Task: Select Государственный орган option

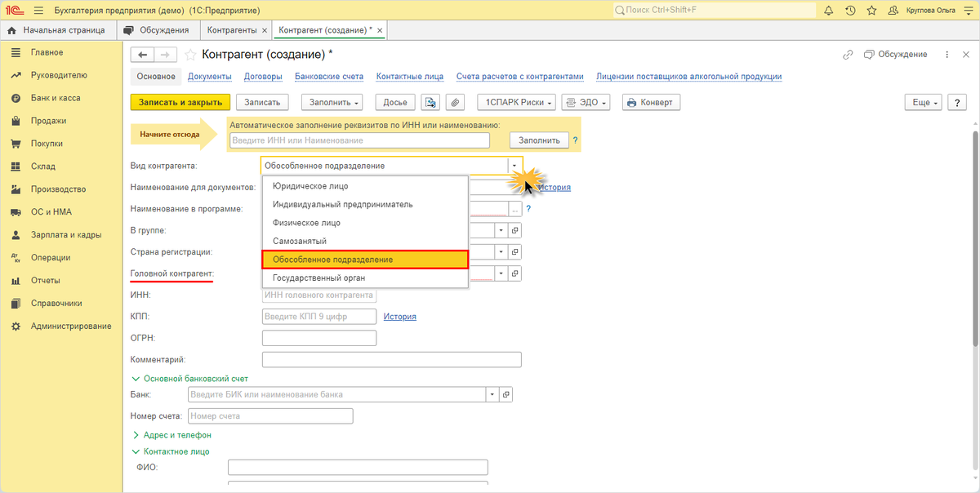Action: pos(364,278)
